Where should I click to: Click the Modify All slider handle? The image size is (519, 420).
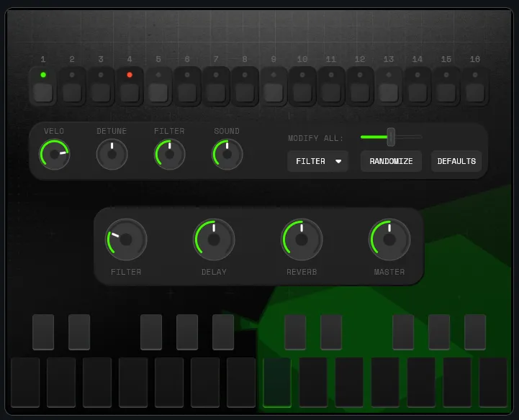pyautogui.click(x=391, y=137)
